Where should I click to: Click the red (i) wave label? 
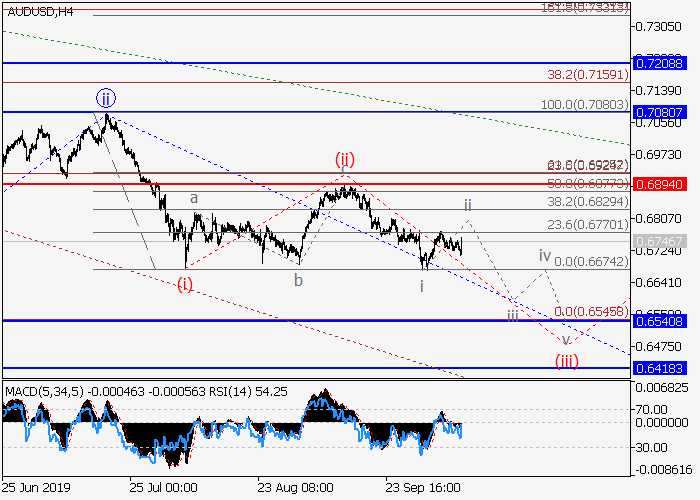coord(185,284)
